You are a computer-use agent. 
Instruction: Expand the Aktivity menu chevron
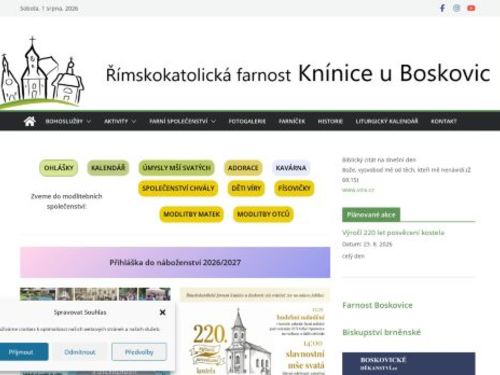coord(134,121)
